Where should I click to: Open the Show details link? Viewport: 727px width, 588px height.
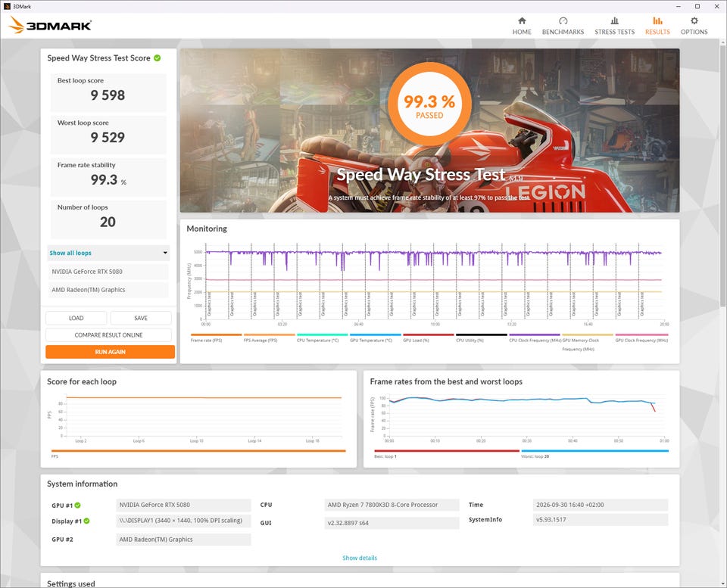(x=360, y=558)
